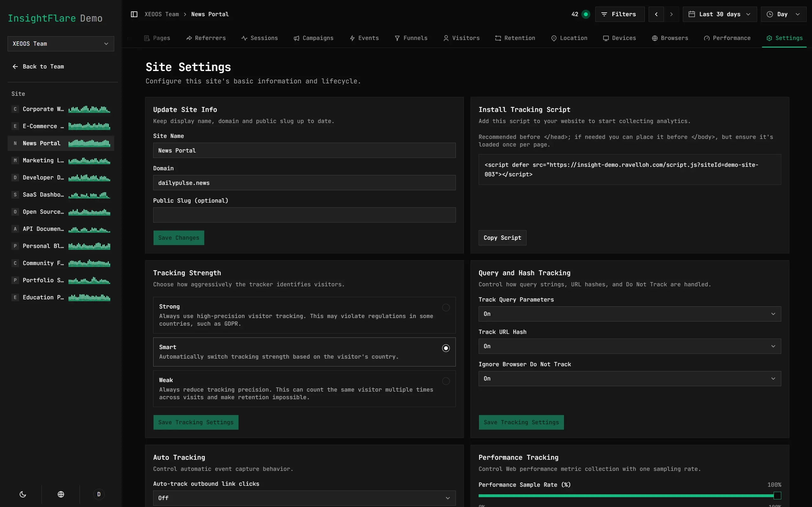Click the Filters funnel lines icon
Screen dimensions: 812x507
click(x=604, y=14)
